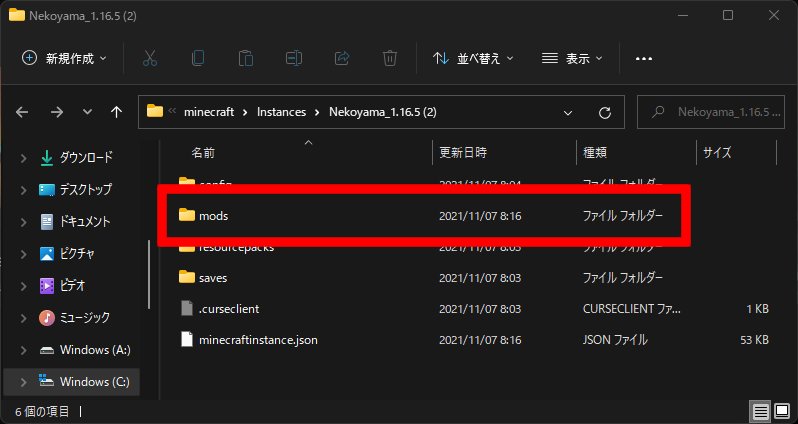The height and width of the screenshot is (424, 798).
Task: Click the saves folder icon
Action: coord(187,277)
